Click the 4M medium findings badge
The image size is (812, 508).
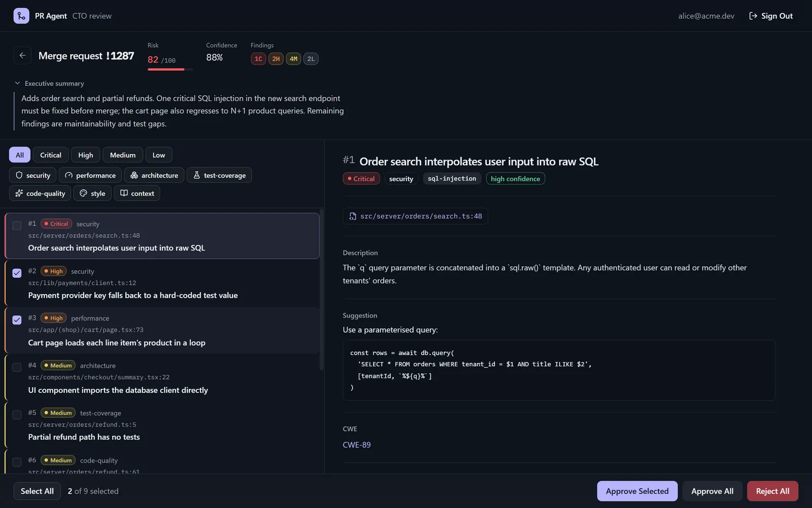click(293, 59)
